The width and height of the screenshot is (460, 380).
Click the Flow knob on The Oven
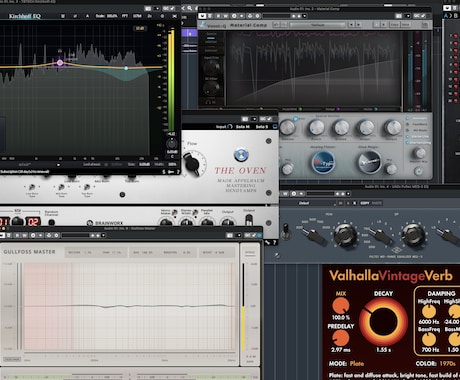click(x=193, y=163)
